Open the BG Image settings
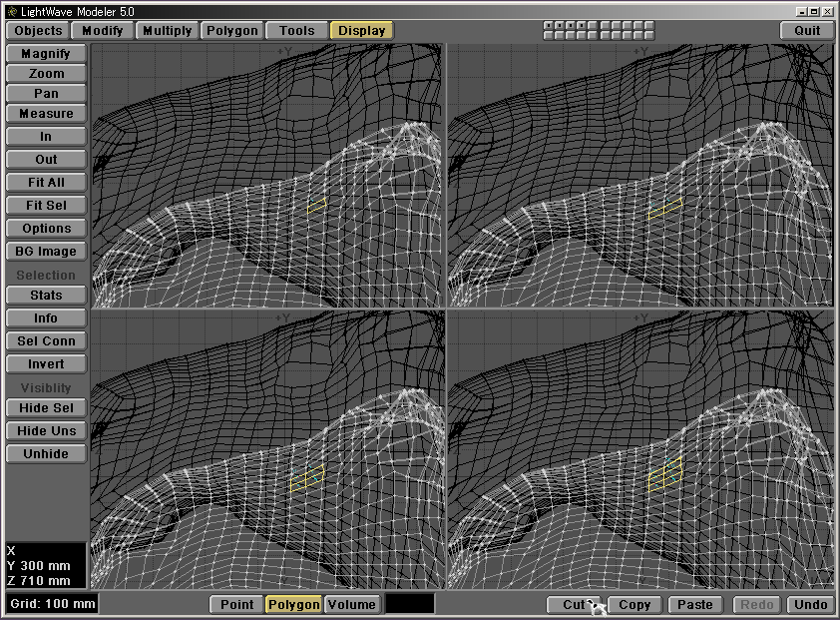840x620 pixels. 45,252
